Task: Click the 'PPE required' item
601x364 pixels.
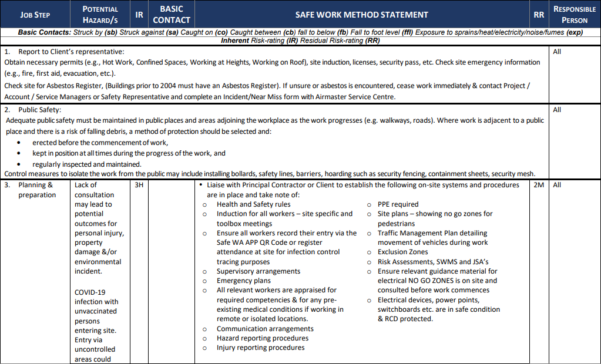Action: 398,204
